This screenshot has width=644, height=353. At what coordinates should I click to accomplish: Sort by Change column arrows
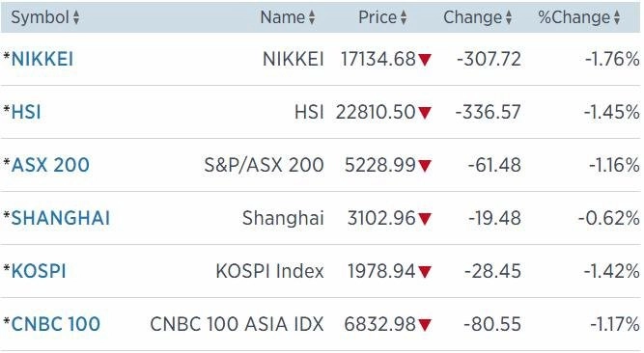[509, 17]
